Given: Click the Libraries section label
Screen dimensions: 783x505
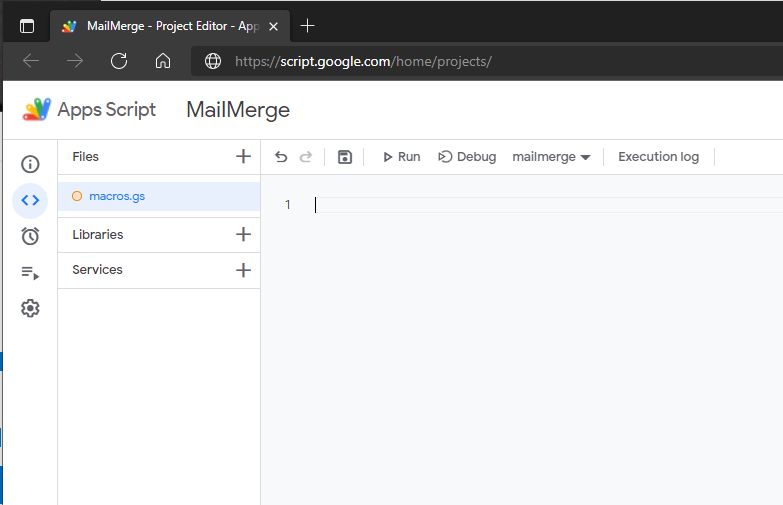Looking at the screenshot, I should click(97, 234).
